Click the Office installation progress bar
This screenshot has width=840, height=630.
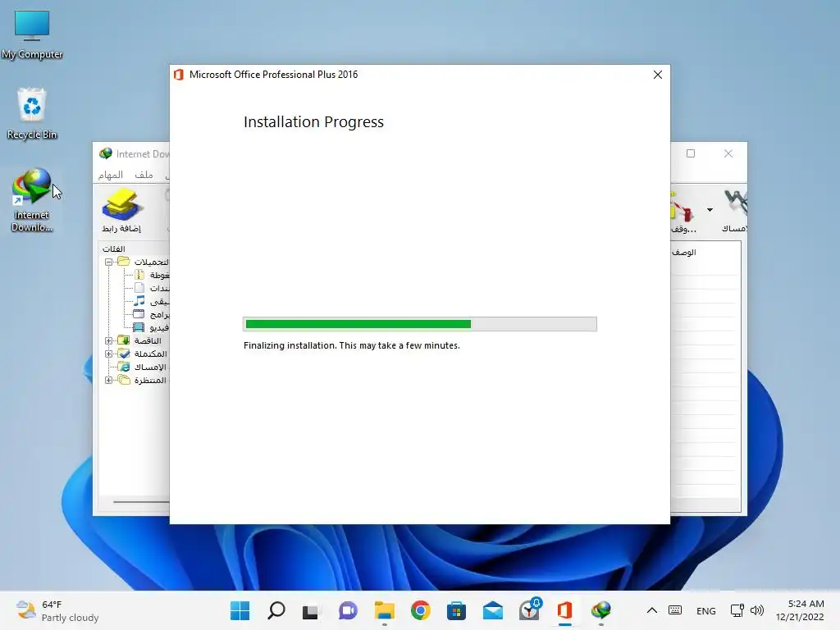coord(420,324)
